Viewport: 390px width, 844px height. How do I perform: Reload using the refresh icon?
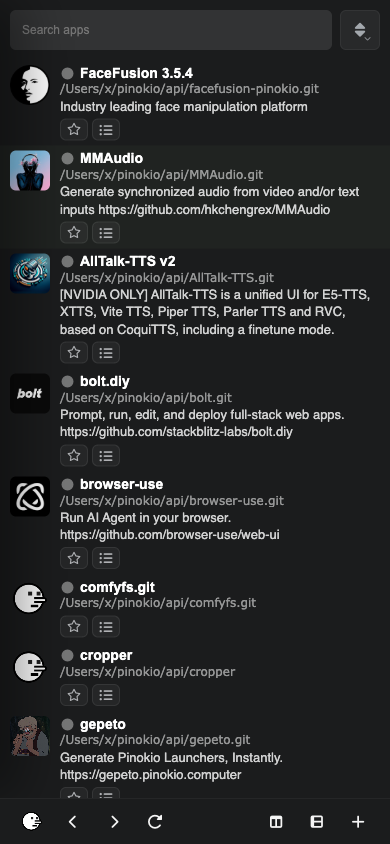[155, 821]
